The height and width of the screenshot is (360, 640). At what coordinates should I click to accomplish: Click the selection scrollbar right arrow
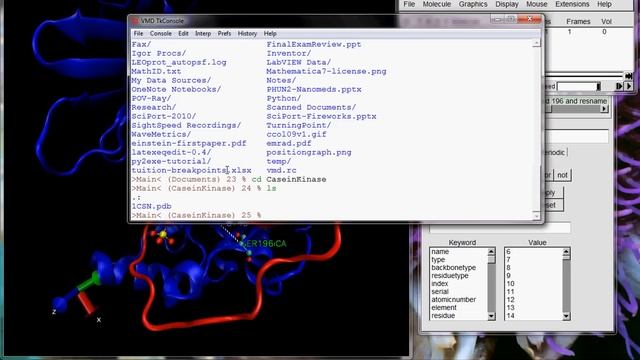click(x=604, y=109)
